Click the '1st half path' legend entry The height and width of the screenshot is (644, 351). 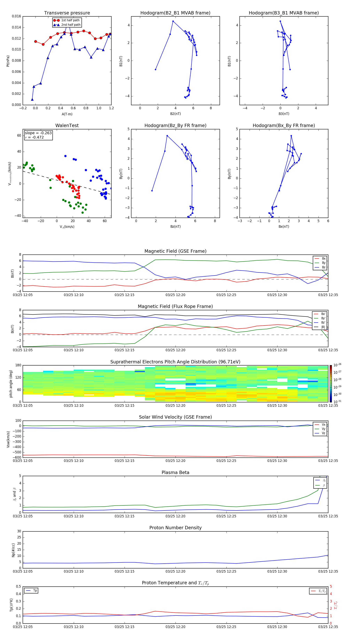pos(66,20)
